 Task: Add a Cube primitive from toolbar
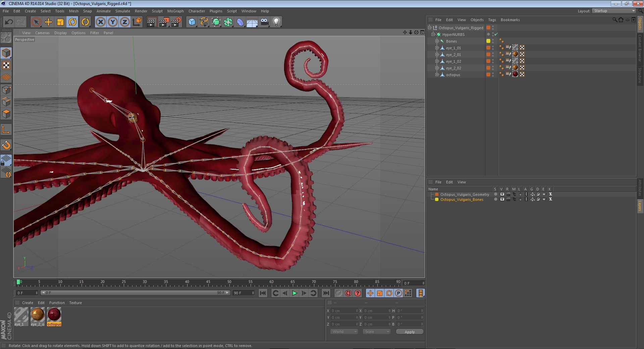pyautogui.click(x=192, y=22)
